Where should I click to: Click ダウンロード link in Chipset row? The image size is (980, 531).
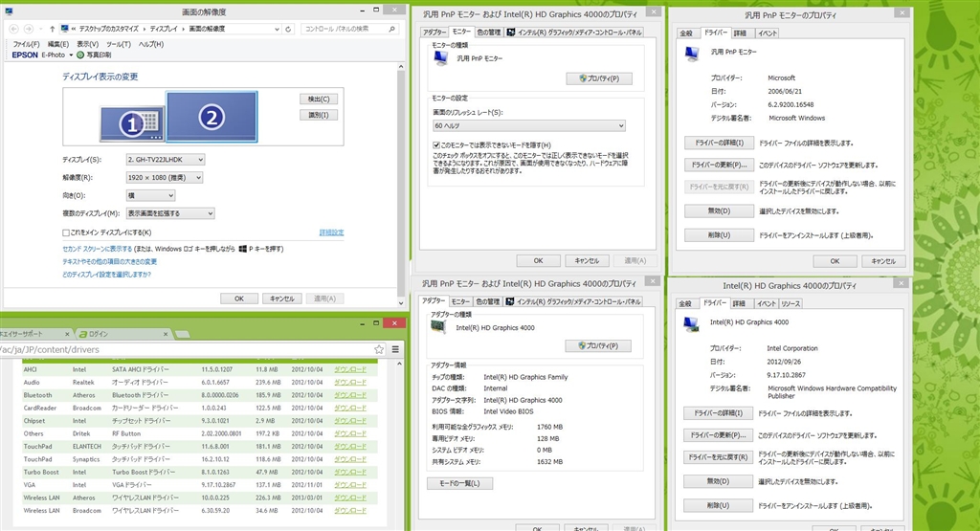coord(350,421)
